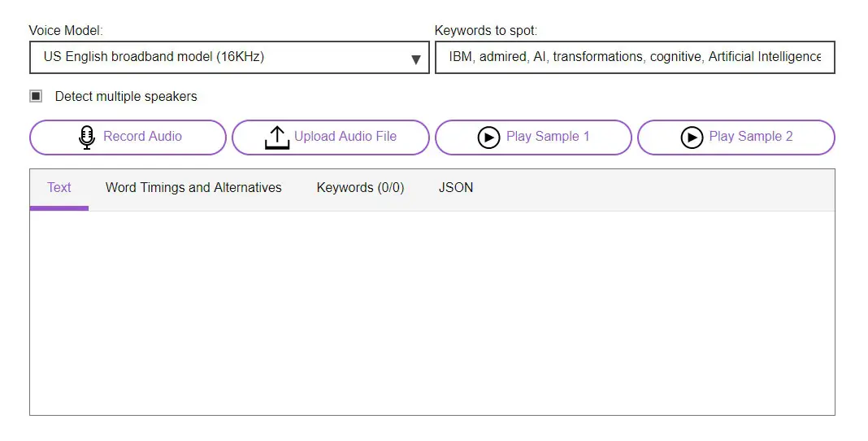This screenshot has width=868, height=441.
Task: View the JSON tab
Action: point(456,187)
